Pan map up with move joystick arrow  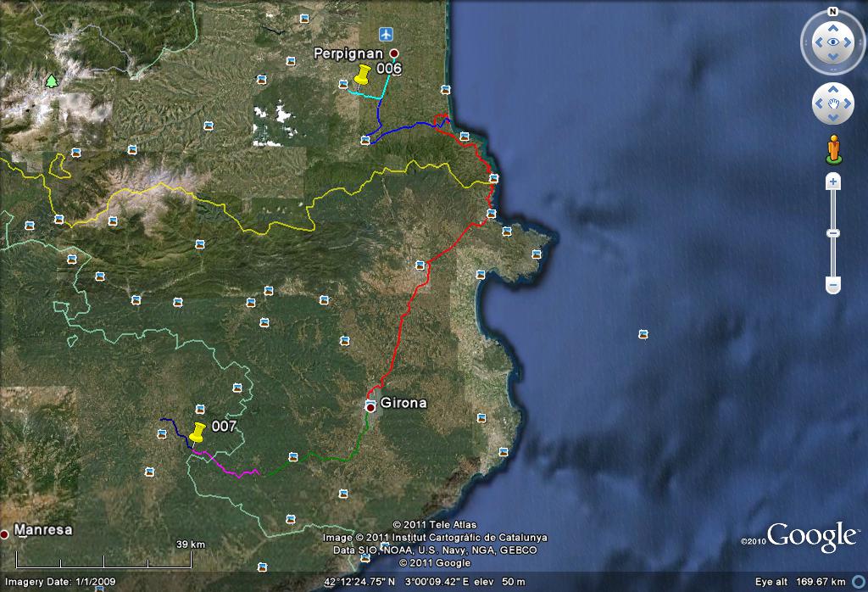tap(833, 90)
